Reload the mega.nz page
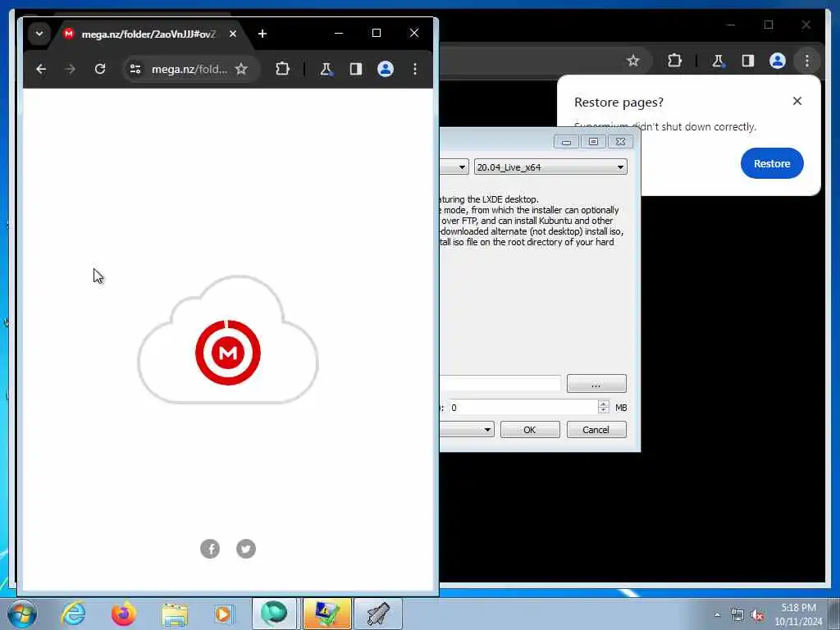 99,69
